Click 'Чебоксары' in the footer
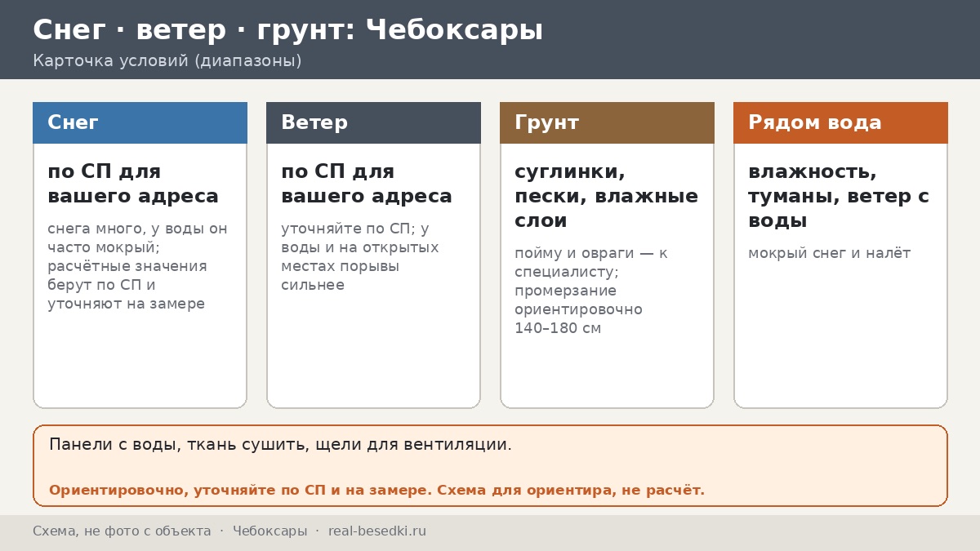 [x=270, y=531]
